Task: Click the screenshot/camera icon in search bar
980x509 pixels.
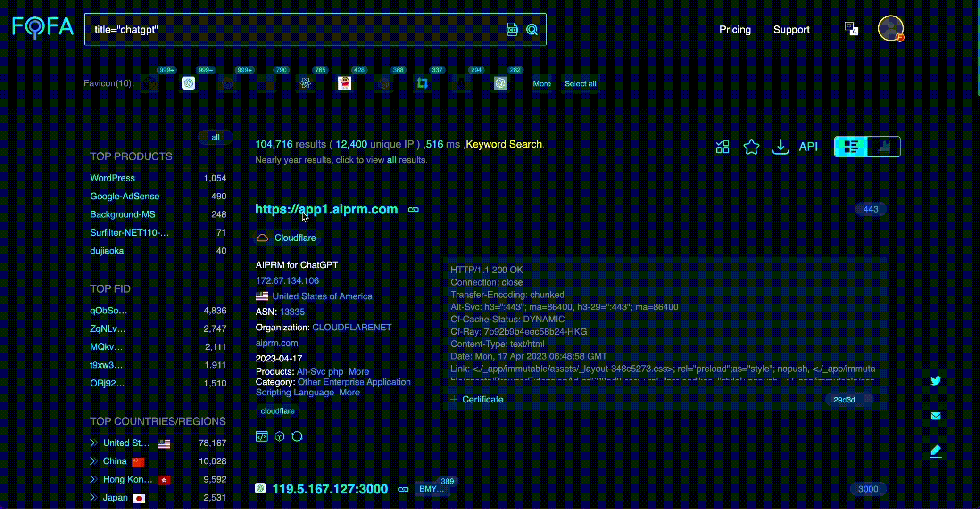Action: [x=512, y=29]
